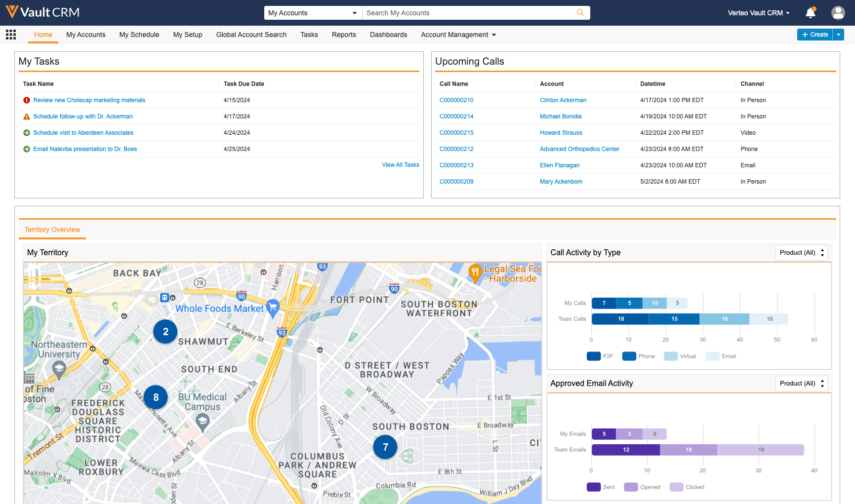Expand the My Accounts search scope dropdown

pyautogui.click(x=313, y=13)
